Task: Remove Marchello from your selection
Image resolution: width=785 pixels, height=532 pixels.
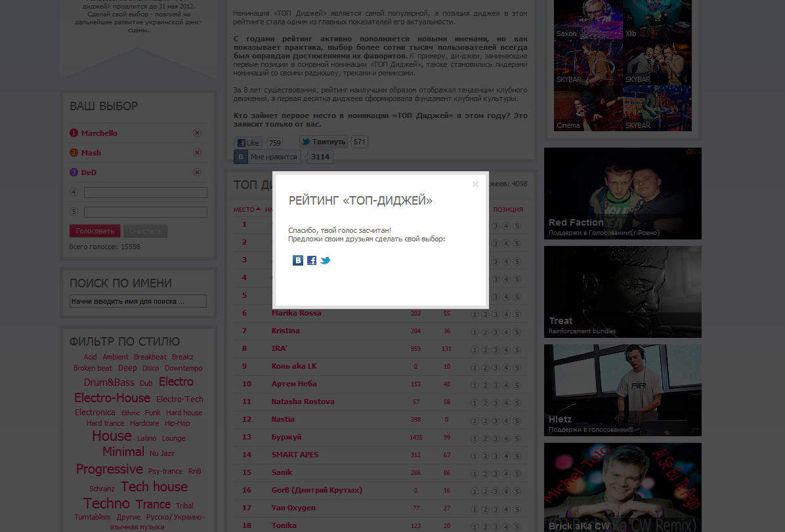Action: pos(198,133)
